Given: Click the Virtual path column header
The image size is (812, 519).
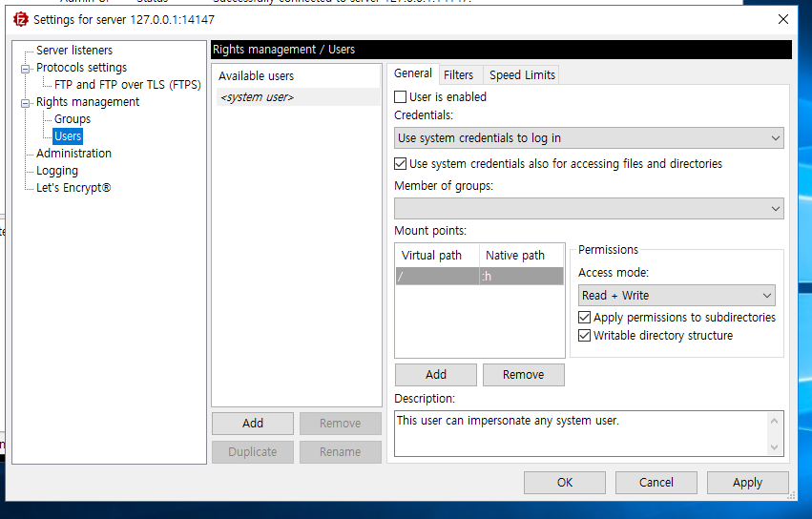Looking at the screenshot, I should [438, 256].
